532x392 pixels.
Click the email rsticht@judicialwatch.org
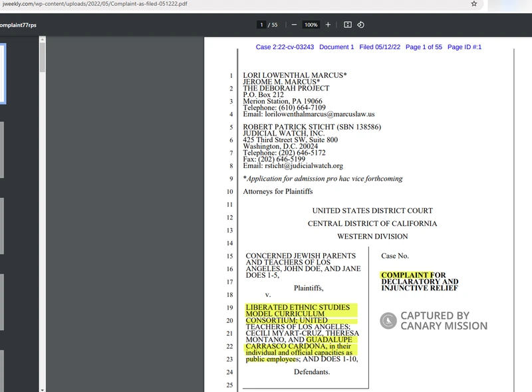tap(304, 166)
